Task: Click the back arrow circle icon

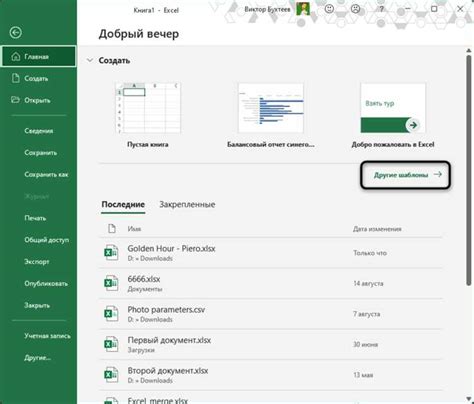Action: click(x=16, y=33)
